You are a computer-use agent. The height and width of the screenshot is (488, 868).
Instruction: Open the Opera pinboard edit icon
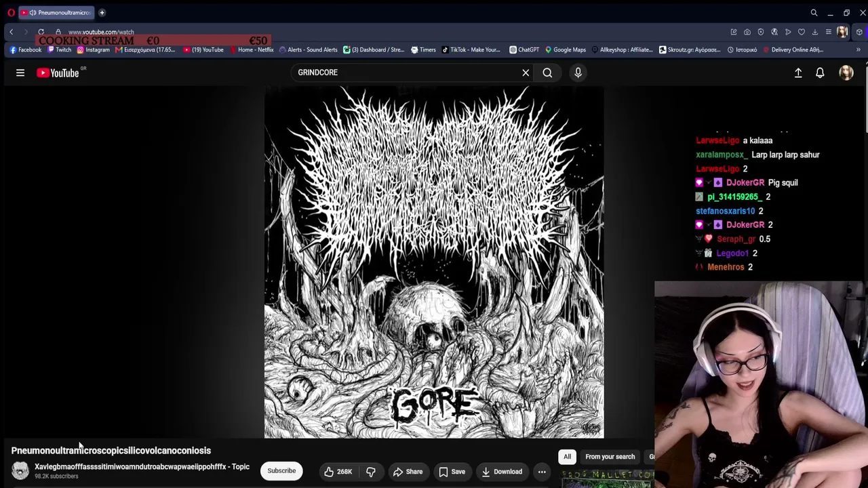pyautogui.click(x=734, y=32)
